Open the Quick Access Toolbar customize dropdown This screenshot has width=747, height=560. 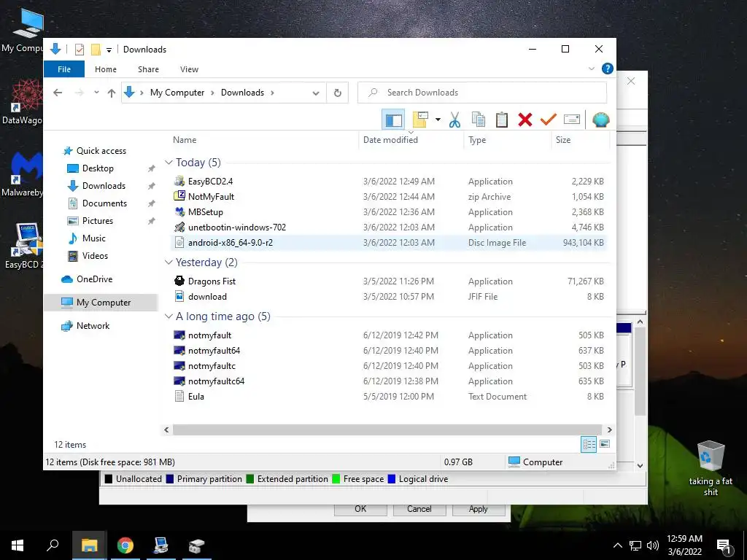click(x=109, y=50)
